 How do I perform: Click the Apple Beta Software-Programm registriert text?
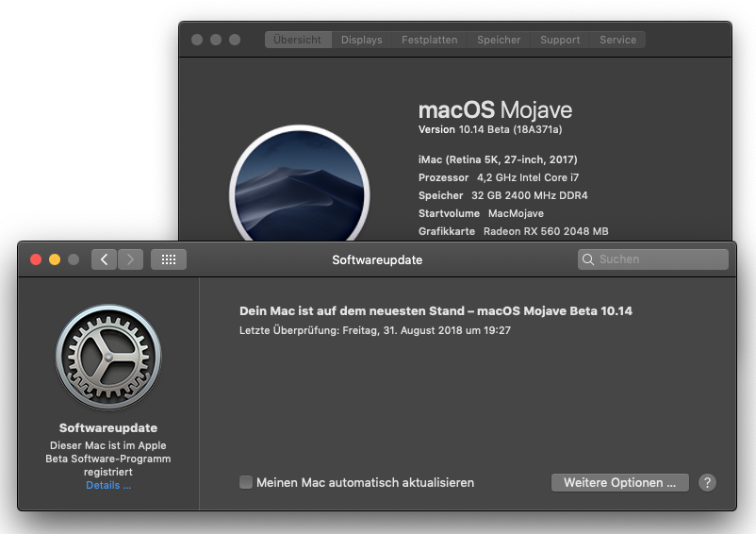click(x=108, y=459)
